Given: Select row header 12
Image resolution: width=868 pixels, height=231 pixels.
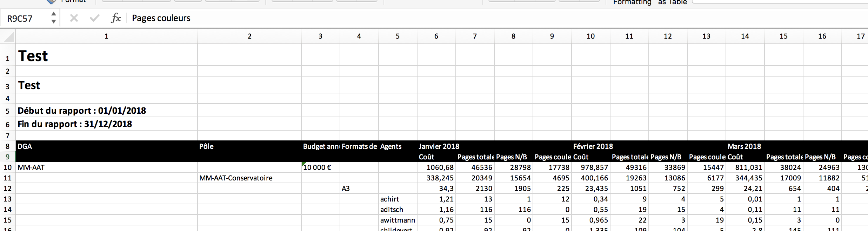Looking at the screenshot, I should click(7, 189).
